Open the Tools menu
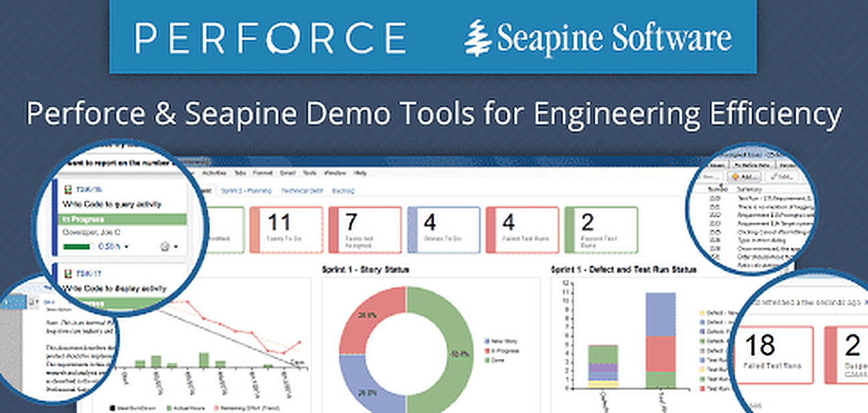The height and width of the screenshot is (413, 868). point(310,173)
